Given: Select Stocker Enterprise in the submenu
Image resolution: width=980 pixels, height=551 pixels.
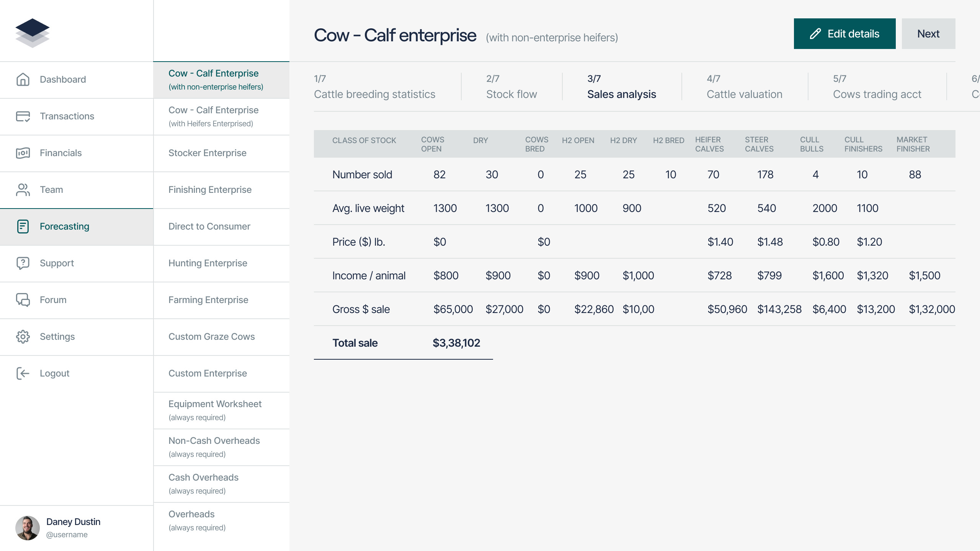Looking at the screenshot, I should pyautogui.click(x=207, y=153).
